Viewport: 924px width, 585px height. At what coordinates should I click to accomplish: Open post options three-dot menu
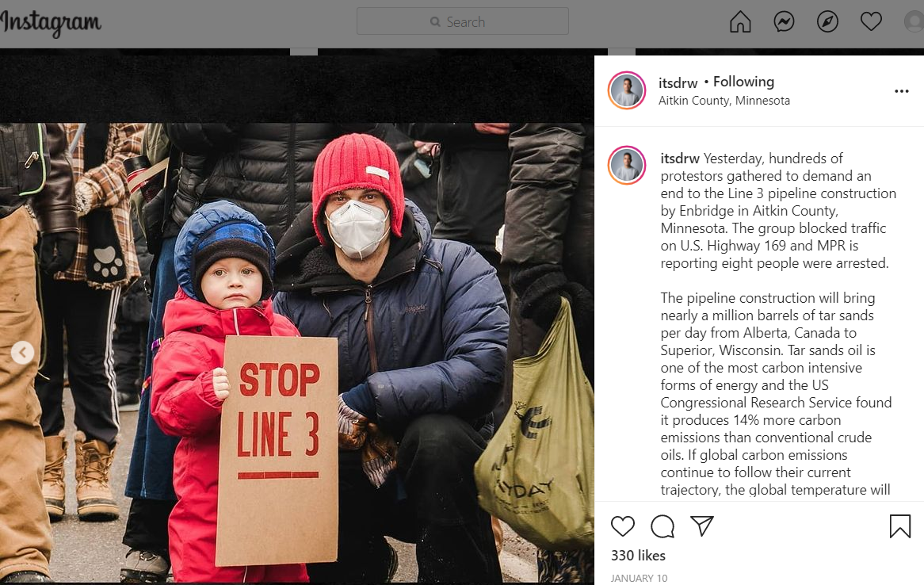(902, 91)
